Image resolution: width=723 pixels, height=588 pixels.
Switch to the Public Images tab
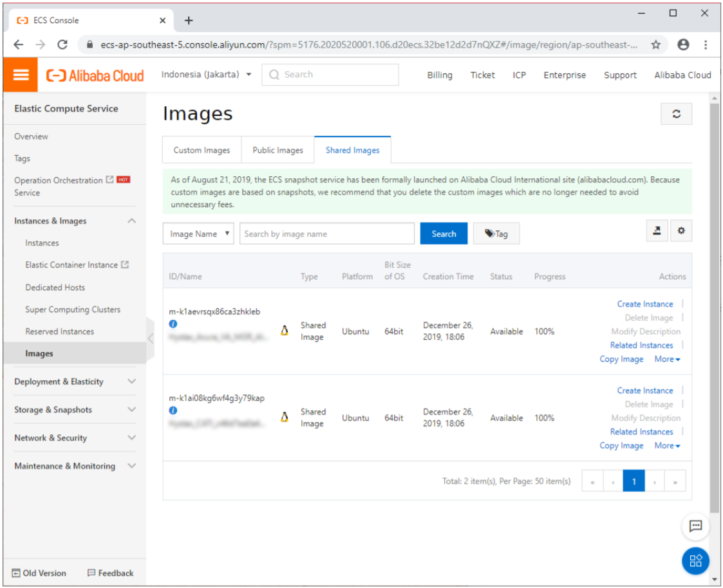(277, 150)
